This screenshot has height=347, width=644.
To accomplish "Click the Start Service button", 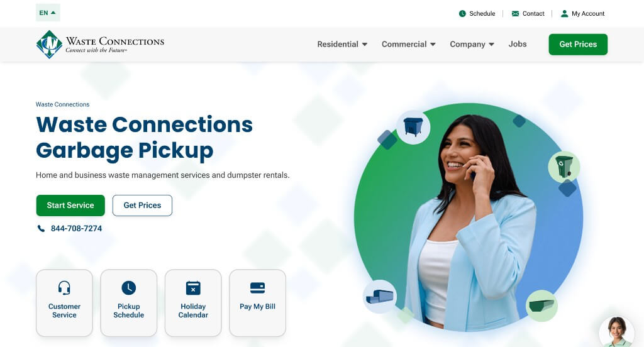I will coord(70,206).
